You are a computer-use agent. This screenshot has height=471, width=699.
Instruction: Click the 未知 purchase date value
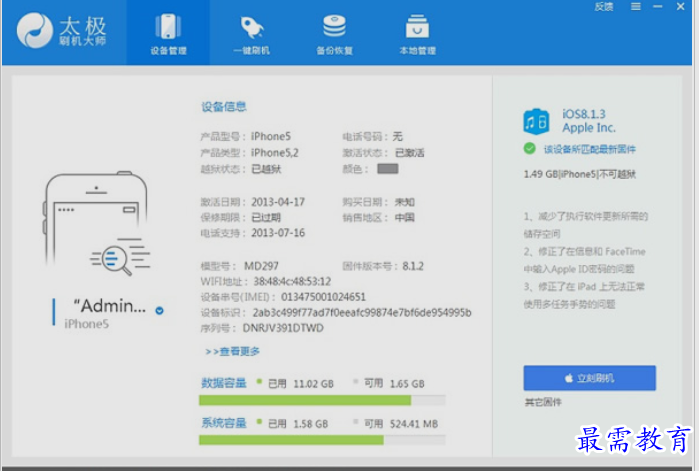click(x=405, y=202)
